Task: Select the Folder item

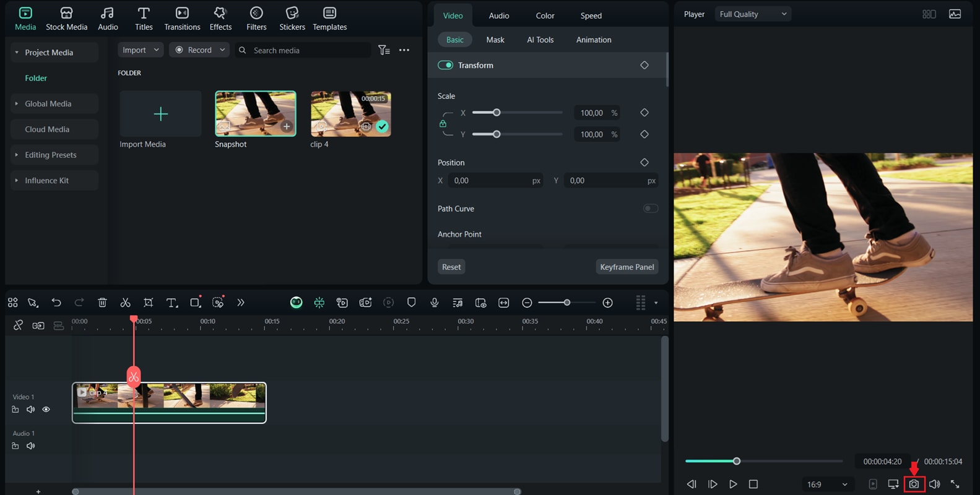Action: 36,78
